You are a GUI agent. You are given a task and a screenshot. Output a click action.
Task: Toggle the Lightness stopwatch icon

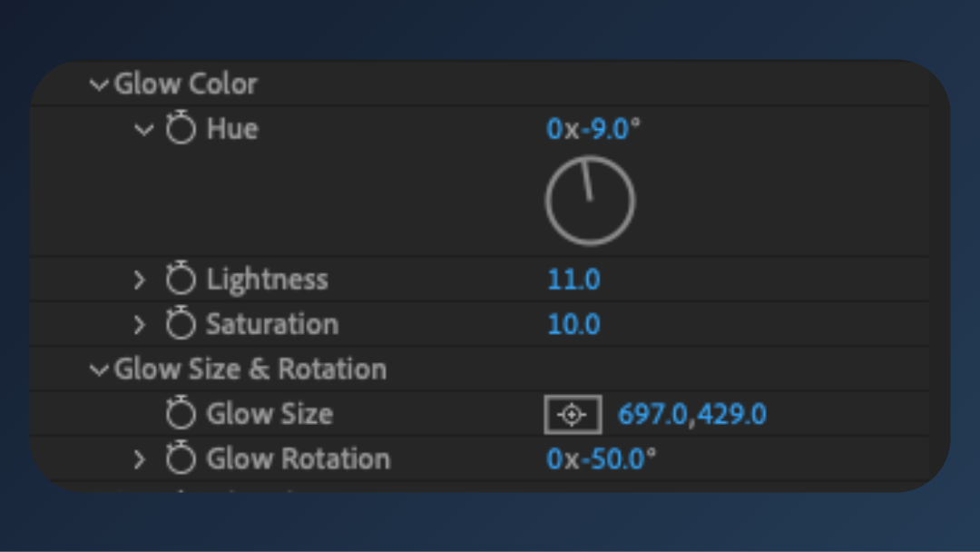[181, 280]
